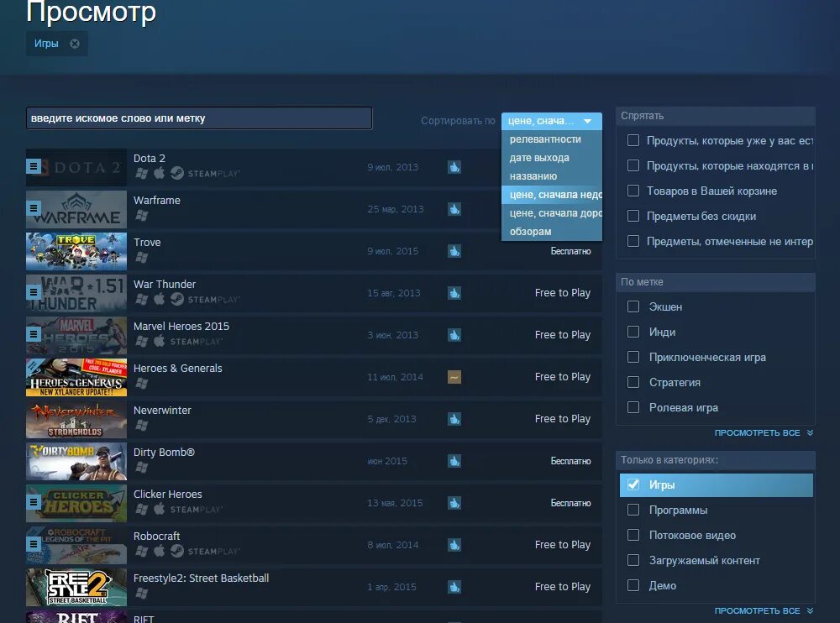The image size is (840, 623).
Task: Click the Marvel Heroes 2015 review icon
Action: point(454,335)
